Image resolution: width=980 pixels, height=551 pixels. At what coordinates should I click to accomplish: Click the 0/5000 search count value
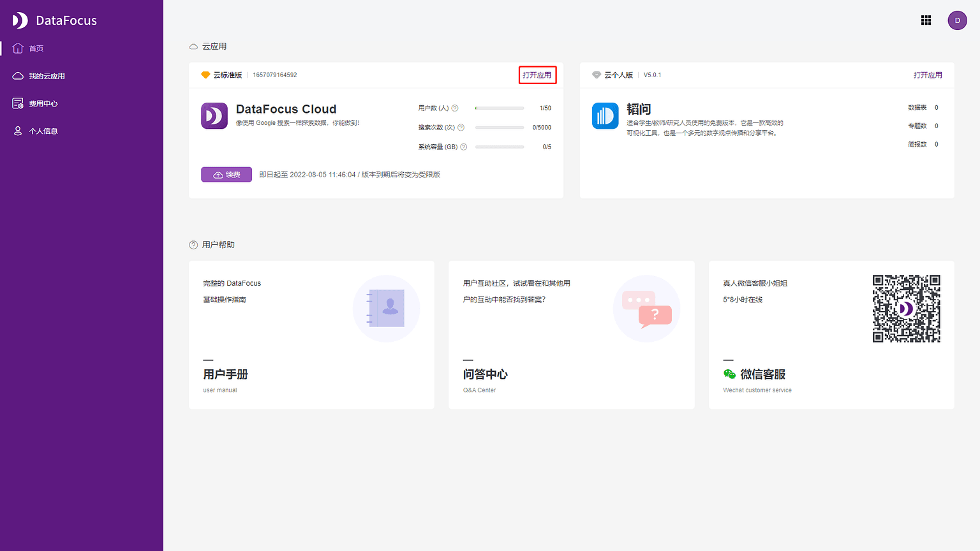[x=542, y=128]
